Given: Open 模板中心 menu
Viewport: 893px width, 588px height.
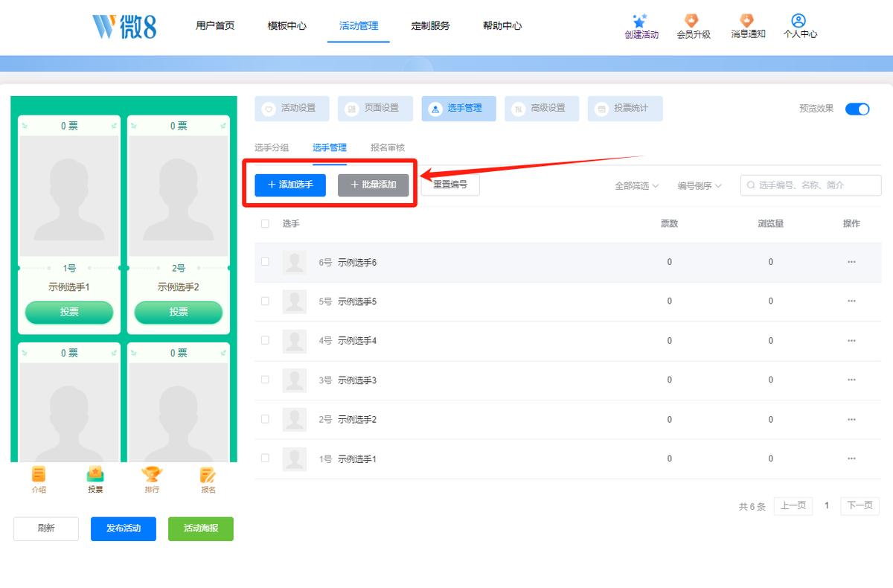Looking at the screenshot, I should click(x=287, y=25).
